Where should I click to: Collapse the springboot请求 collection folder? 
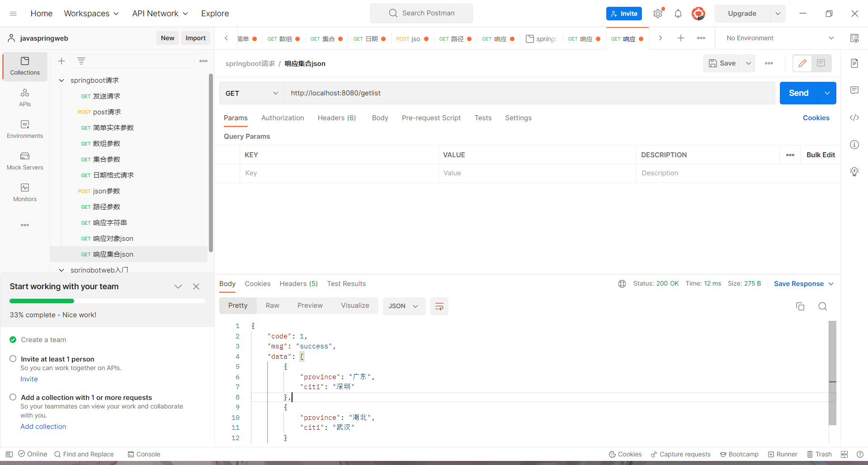click(x=61, y=80)
